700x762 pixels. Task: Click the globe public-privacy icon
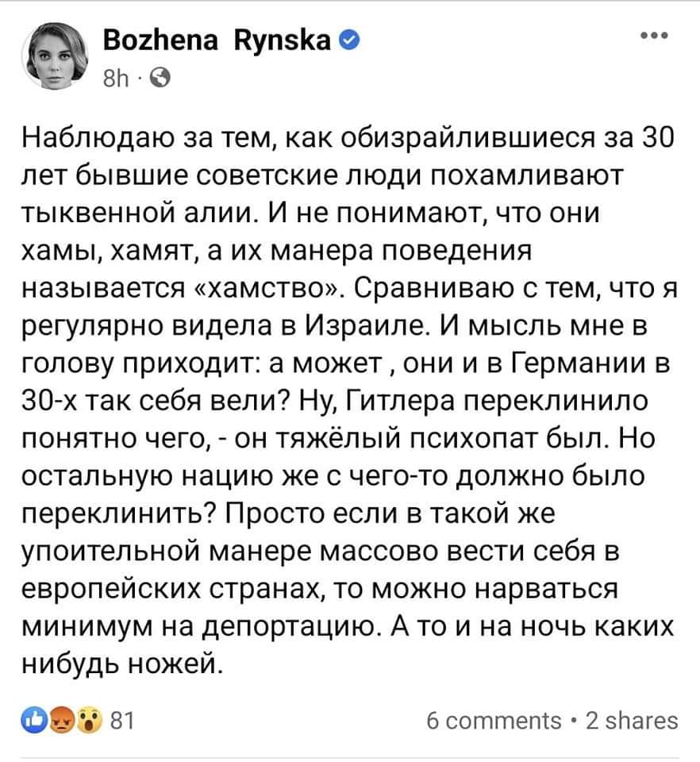tap(160, 79)
